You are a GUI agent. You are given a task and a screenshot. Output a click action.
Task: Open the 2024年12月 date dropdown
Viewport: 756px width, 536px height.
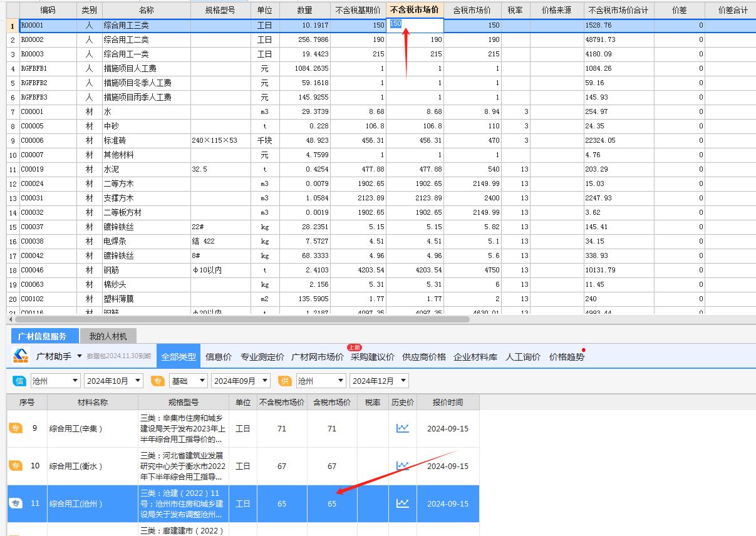coord(379,381)
